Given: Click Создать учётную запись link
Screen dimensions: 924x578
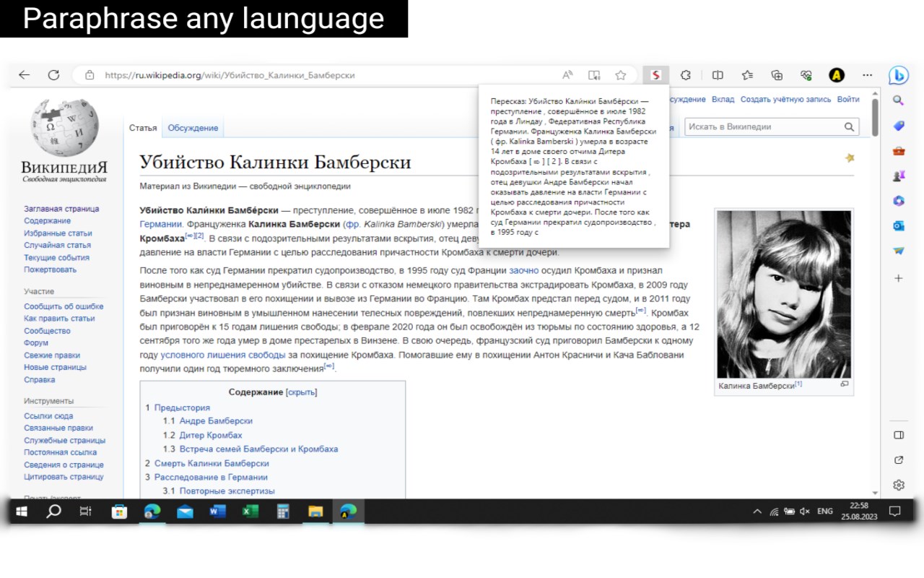Looking at the screenshot, I should [x=785, y=99].
